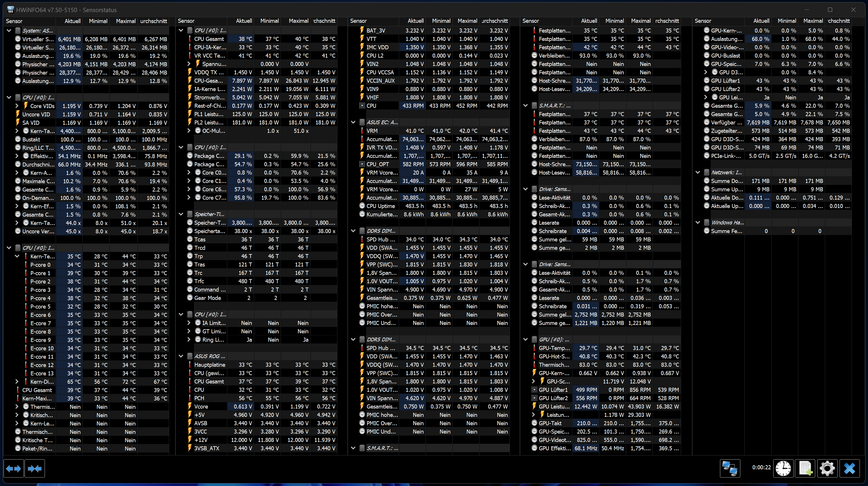
Task: Click the HWiNFO64 app icon in title bar
Action: (x=10, y=10)
